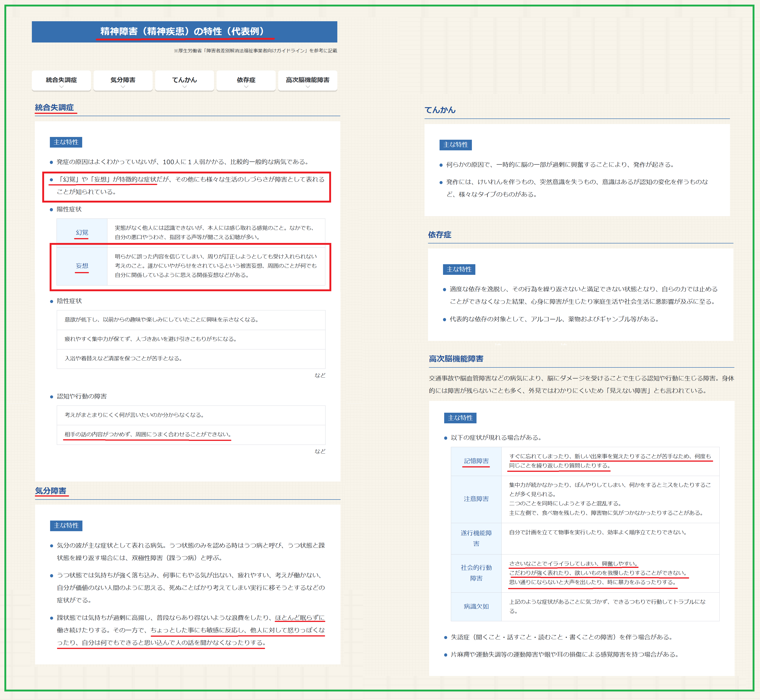Click the 依存症 section heading
The width and height of the screenshot is (760, 700).
440,235
